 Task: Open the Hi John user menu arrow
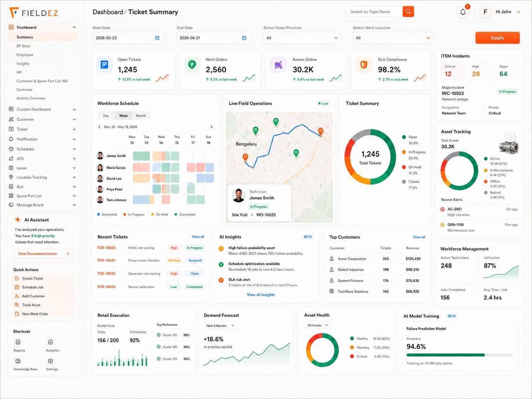pyautogui.click(x=518, y=12)
